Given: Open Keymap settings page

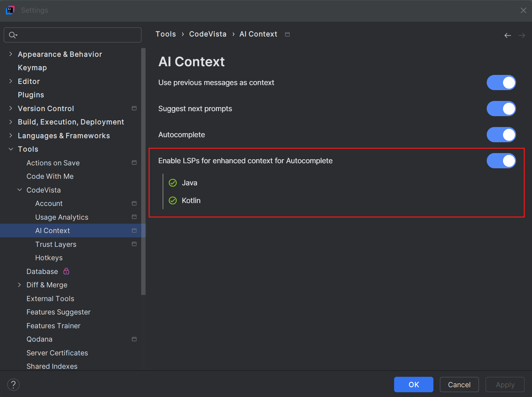Looking at the screenshot, I should [32, 68].
